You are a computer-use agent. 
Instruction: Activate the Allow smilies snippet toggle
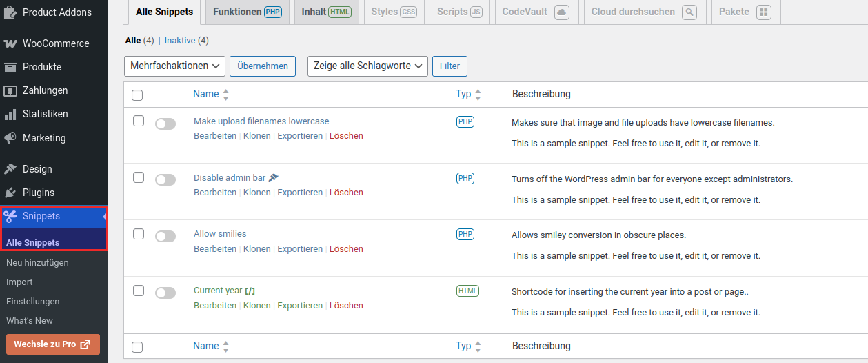[165, 237]
